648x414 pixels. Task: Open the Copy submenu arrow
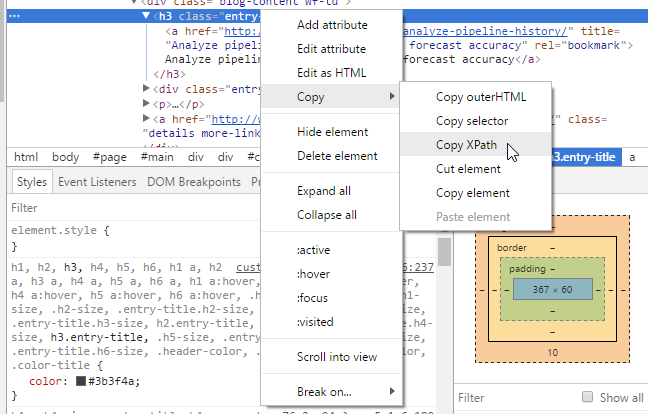click(390, 97)
